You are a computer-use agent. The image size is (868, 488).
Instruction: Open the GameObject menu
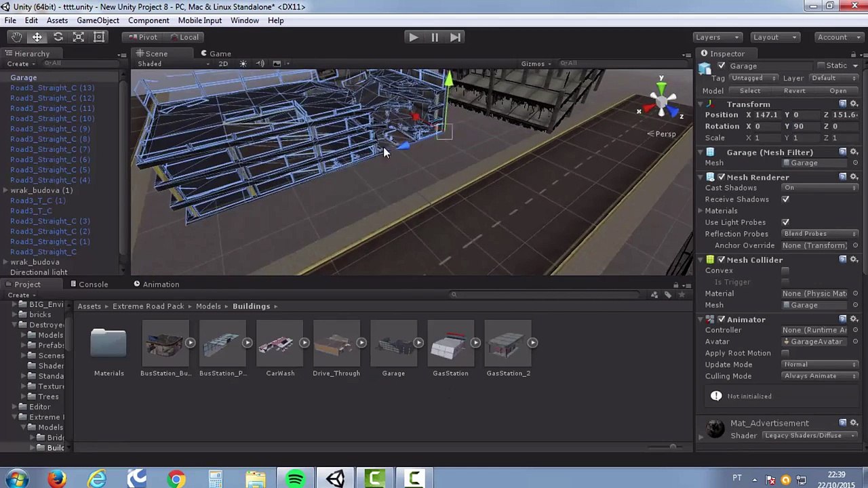tap(98, 20)
